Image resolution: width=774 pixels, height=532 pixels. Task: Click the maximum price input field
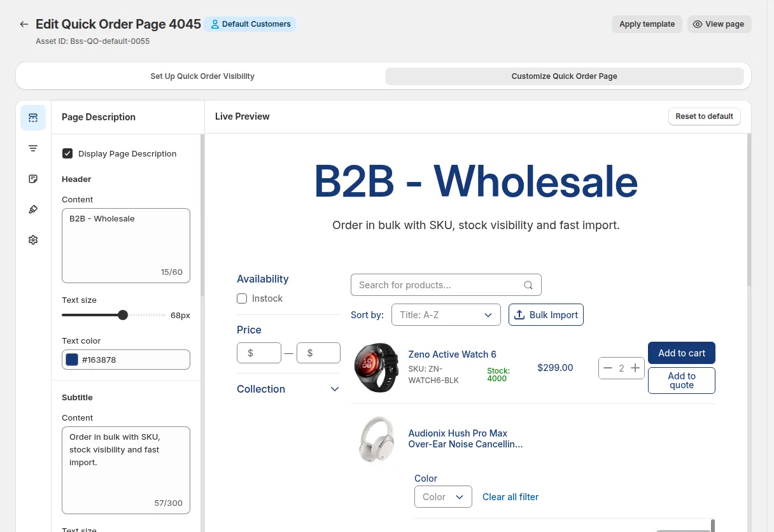pos(318,353)
